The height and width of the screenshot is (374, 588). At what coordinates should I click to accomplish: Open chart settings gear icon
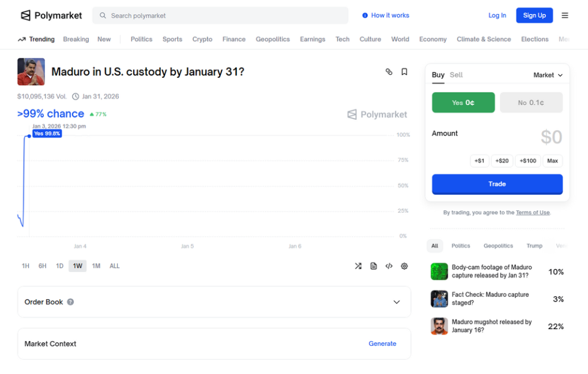pyautogui.click(x=404, y=266)
